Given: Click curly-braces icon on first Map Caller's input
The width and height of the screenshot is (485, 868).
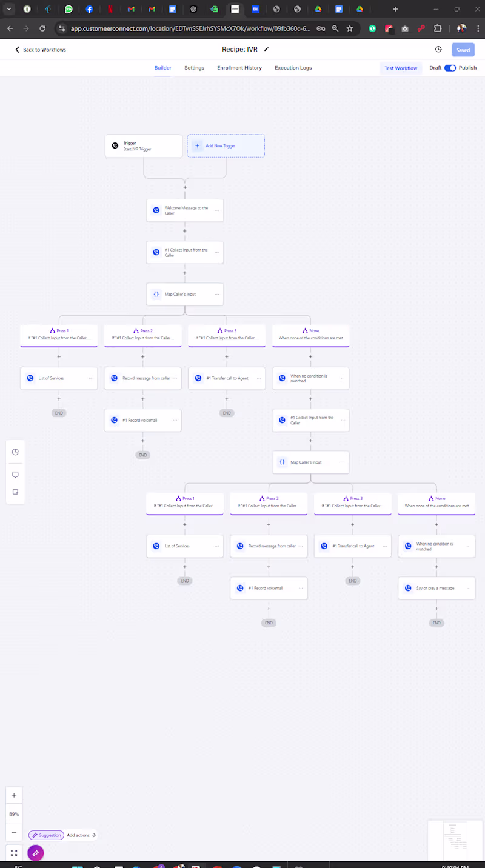Looking at the screenshot, I should (156, 294).
